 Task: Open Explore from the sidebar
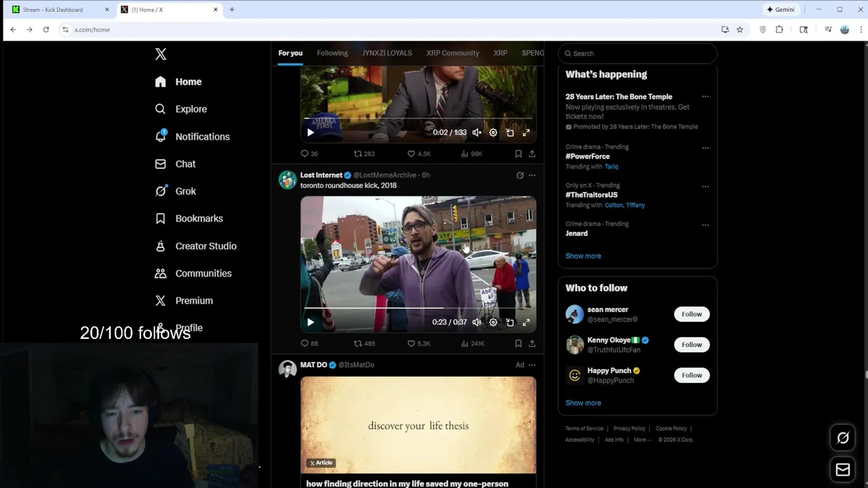[x=180, y=109]
